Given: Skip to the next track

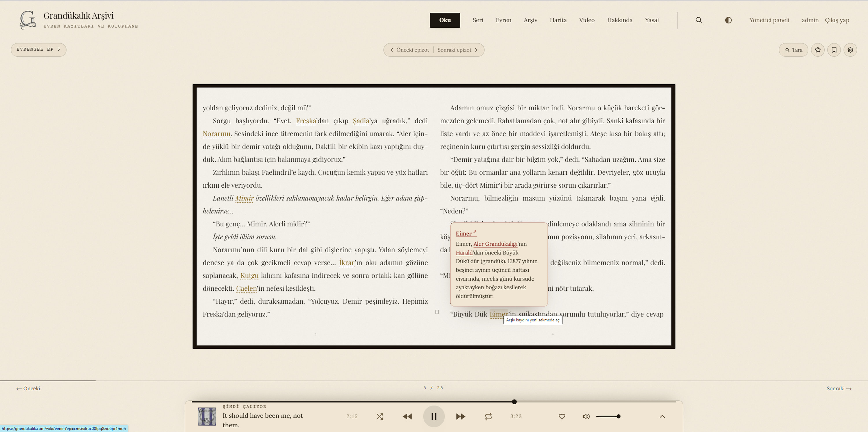Looking at the screenshot, I should click(x=461, y=416).
